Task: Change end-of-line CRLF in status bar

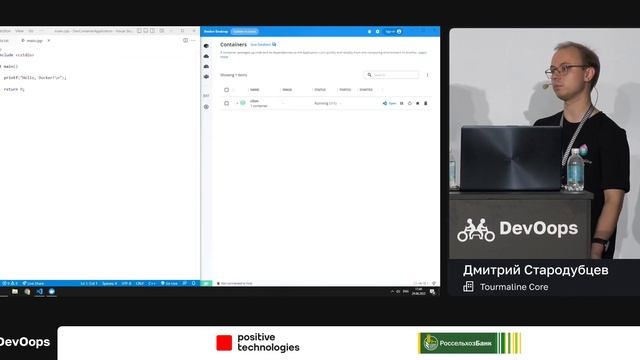Action: 140,283
